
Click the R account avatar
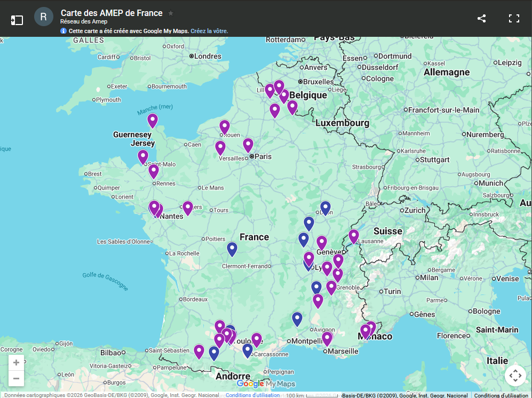coord(43,17)
